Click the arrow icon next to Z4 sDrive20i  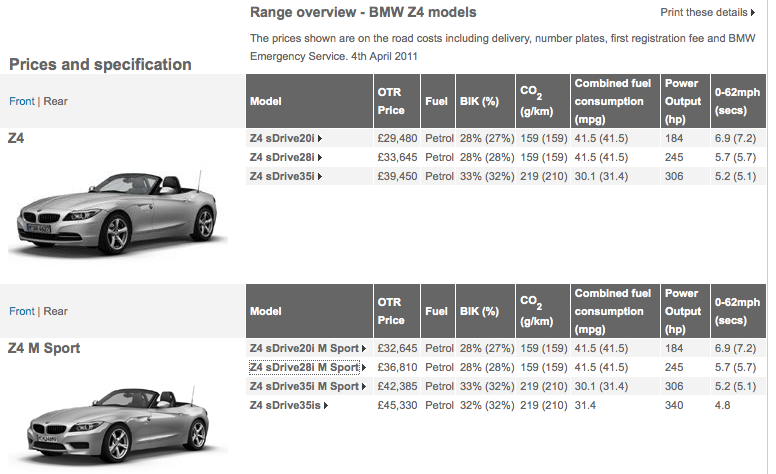(x=320, y=139)
